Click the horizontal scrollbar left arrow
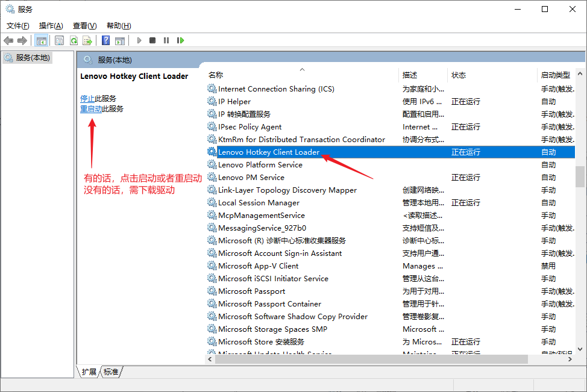Image resolution: width=587 pixels, height=392 pixels. coord(210,359)
